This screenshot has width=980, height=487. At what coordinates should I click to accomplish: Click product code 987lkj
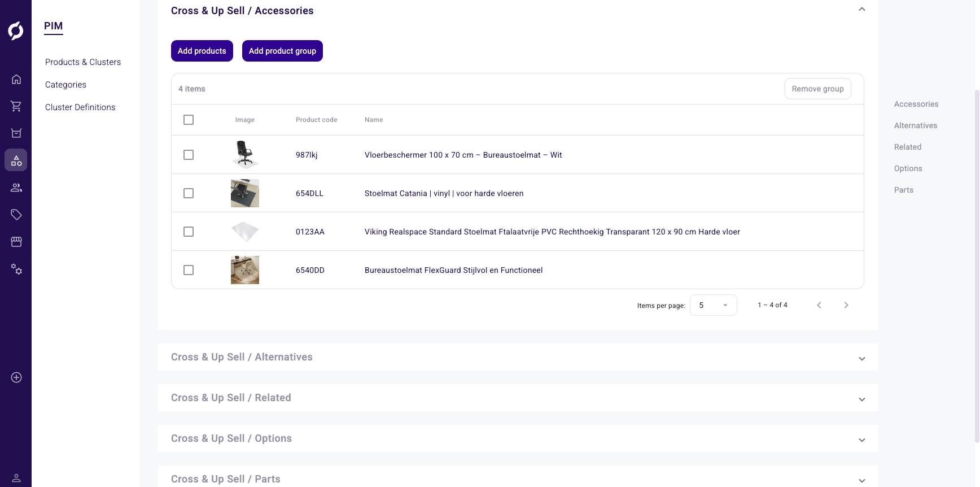(307, 155)
